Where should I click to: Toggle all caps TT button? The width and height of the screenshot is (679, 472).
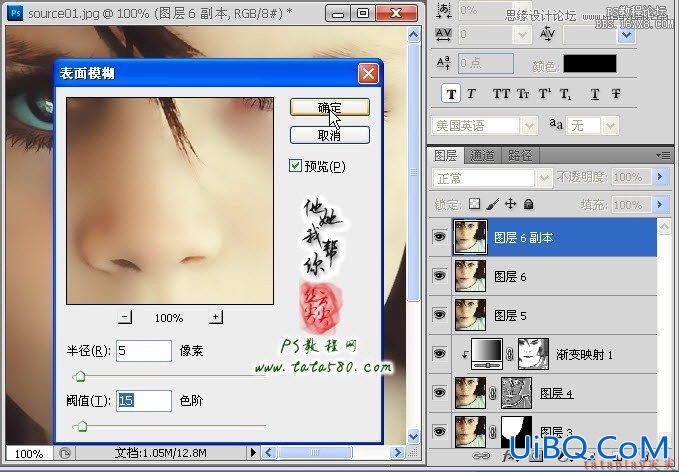tap(501, 94)
